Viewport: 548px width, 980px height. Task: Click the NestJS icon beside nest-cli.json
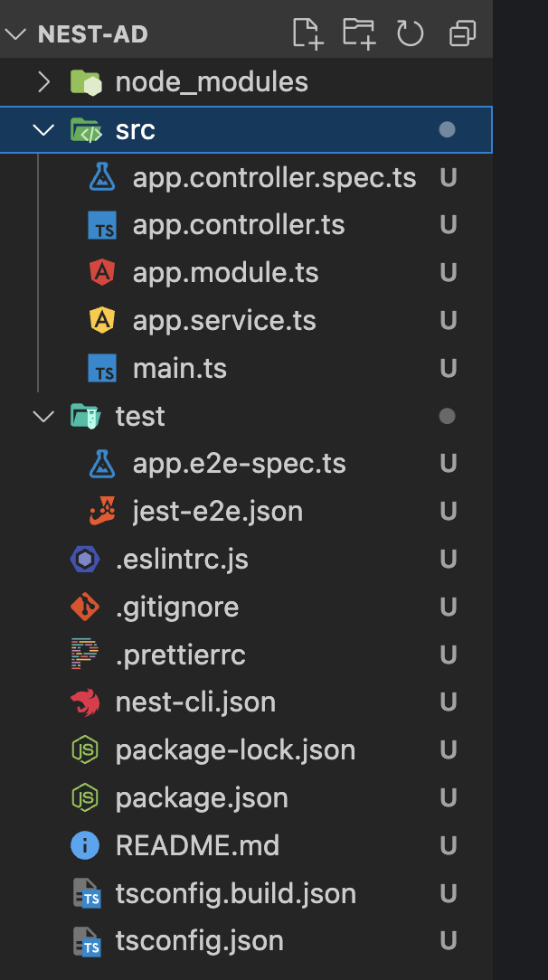click(85, 702)
